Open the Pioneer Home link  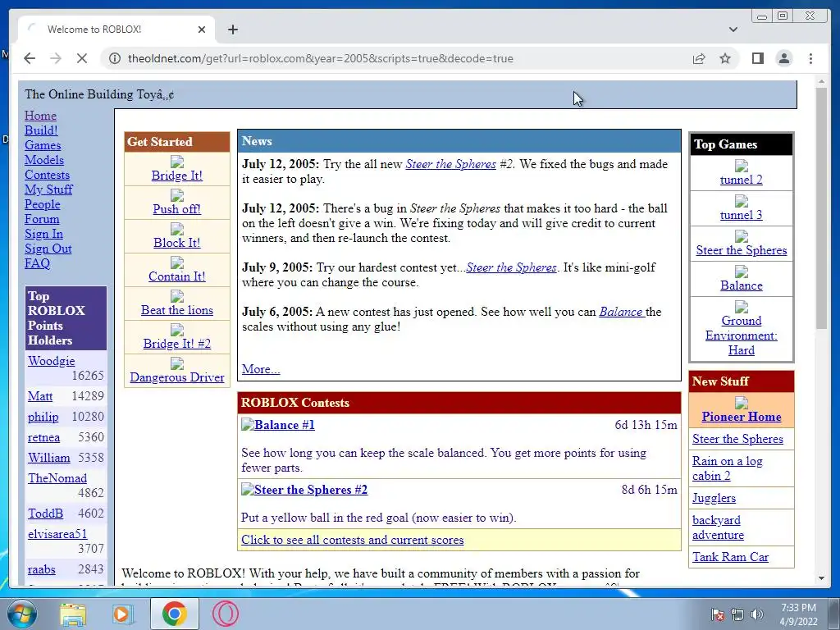[x=742, y=417]
